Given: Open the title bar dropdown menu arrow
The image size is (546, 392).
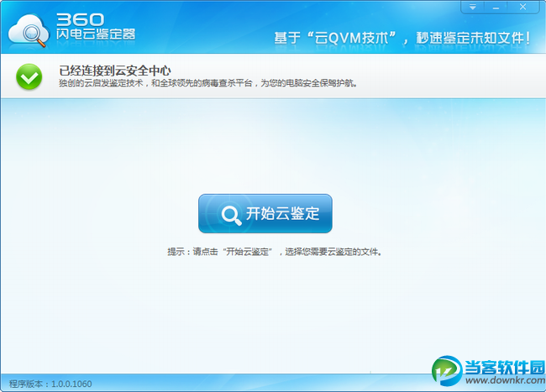Looking at the screenshot, I should tap(473, 7).
